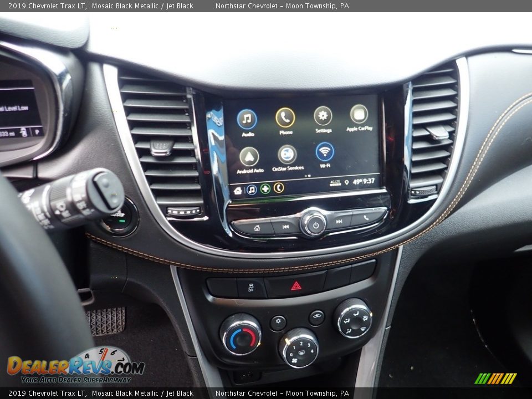Push the power volume knob

point(314,223)
